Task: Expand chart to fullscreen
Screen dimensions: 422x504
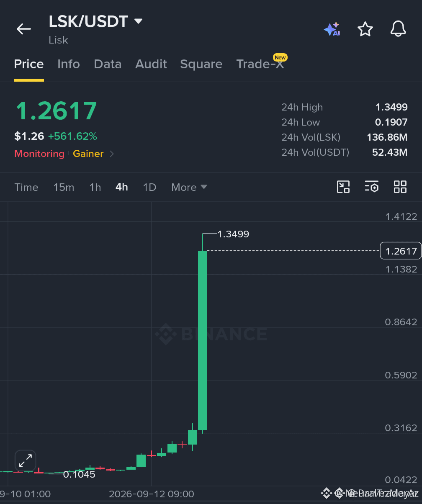Action: pyautogui.click(x=26, y=460)
